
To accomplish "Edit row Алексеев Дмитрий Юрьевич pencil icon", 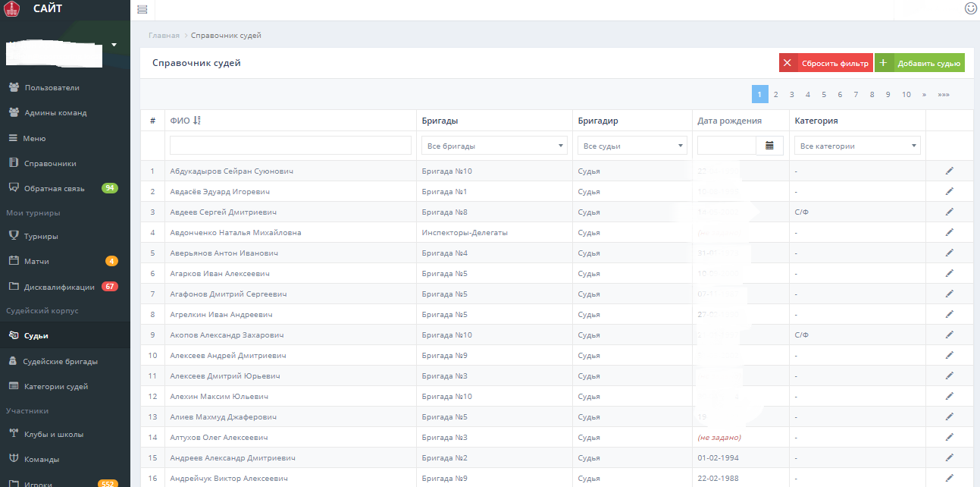I will point(950,375).
